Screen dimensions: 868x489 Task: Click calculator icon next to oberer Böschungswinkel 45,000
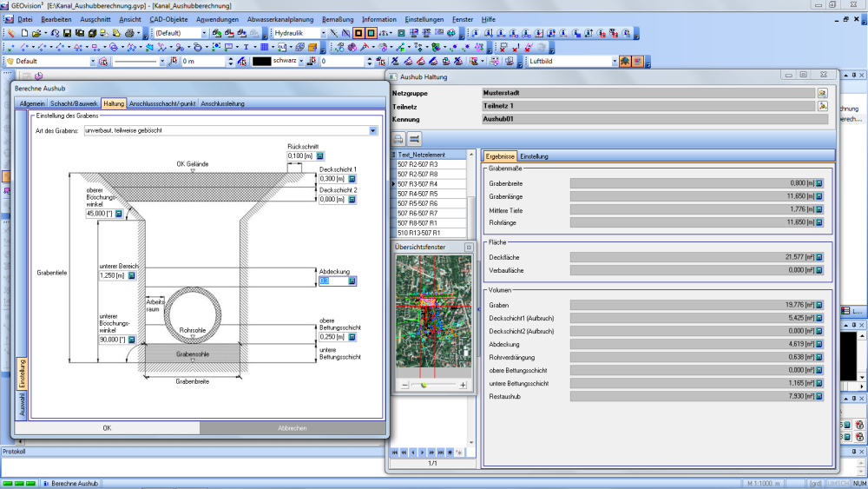(x=118, y=213)
